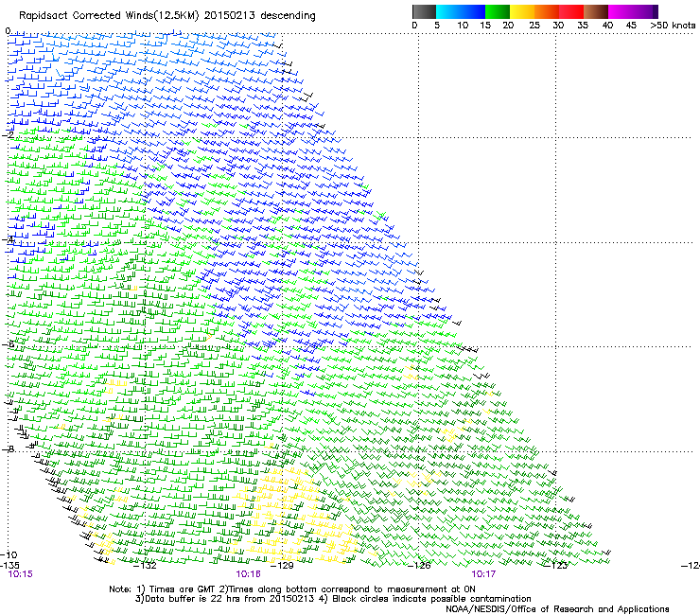This screenshot has height=615, width=700.
Task: Click the brown 35-40 knots legend swatch
Action: [596, 11]
